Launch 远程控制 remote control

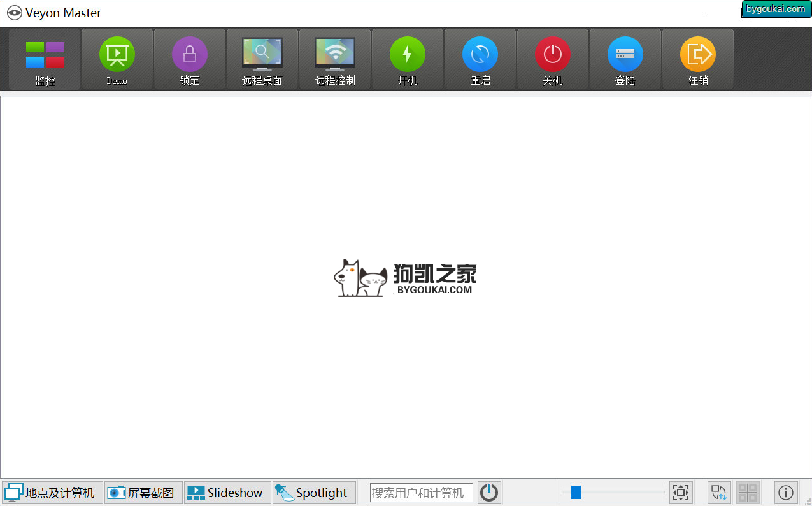[335, 59]
